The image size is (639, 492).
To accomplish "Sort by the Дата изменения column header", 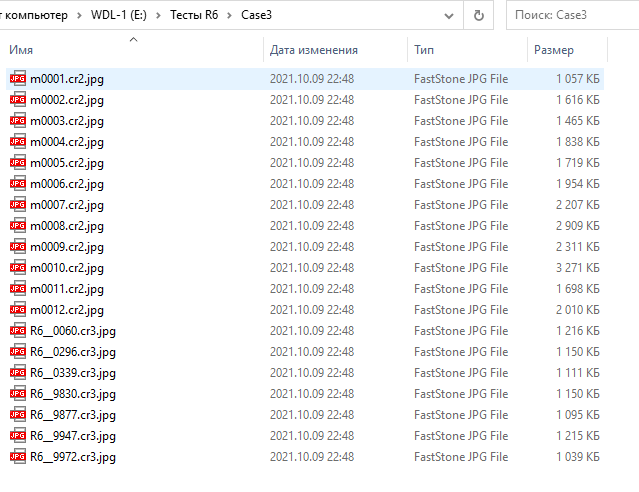I will (313, 50).
